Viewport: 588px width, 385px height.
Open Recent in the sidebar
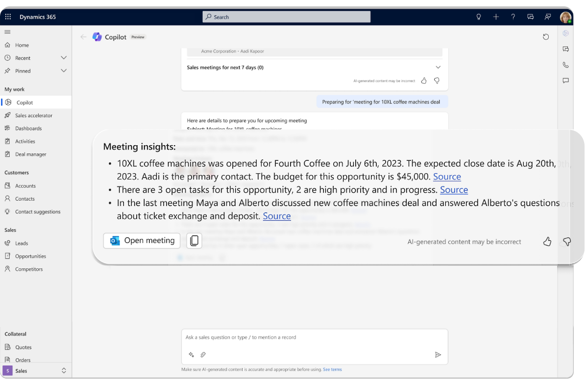23,58
